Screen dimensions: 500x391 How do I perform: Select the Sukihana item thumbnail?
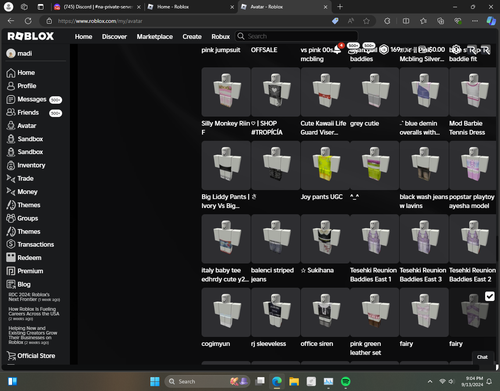325,239
